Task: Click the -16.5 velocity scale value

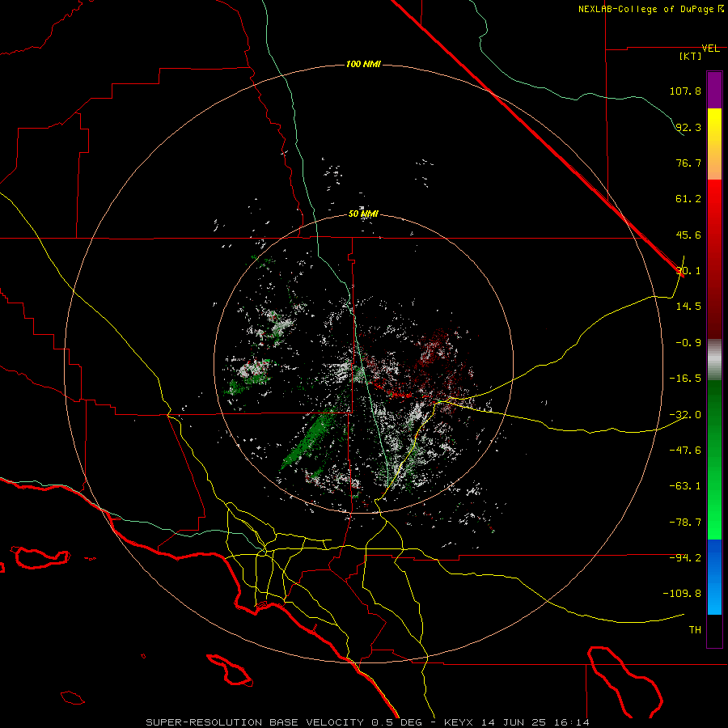Action: tap(685, 379)
